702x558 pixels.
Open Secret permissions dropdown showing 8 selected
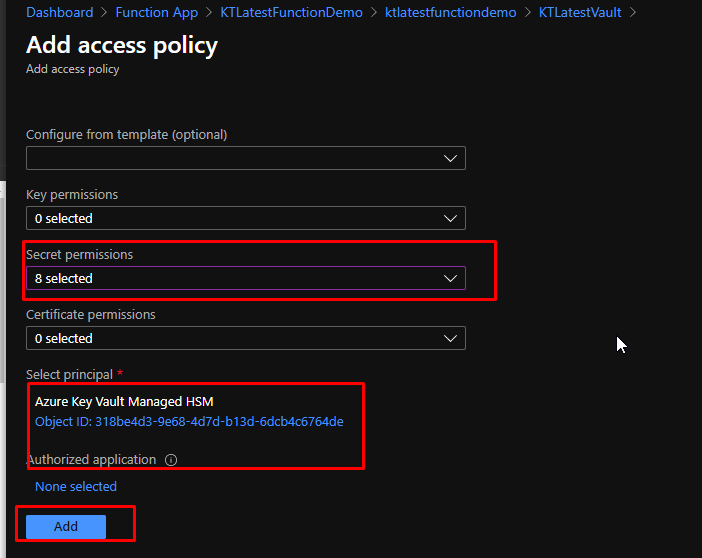(246, 278)
